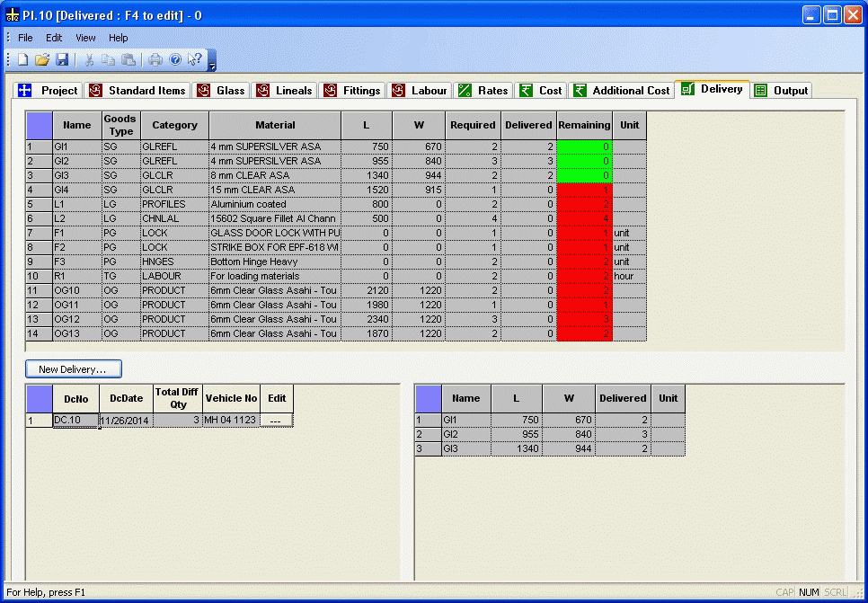
Task: Click the Paste clipboard toolbar icon
Action: point(128,60)
